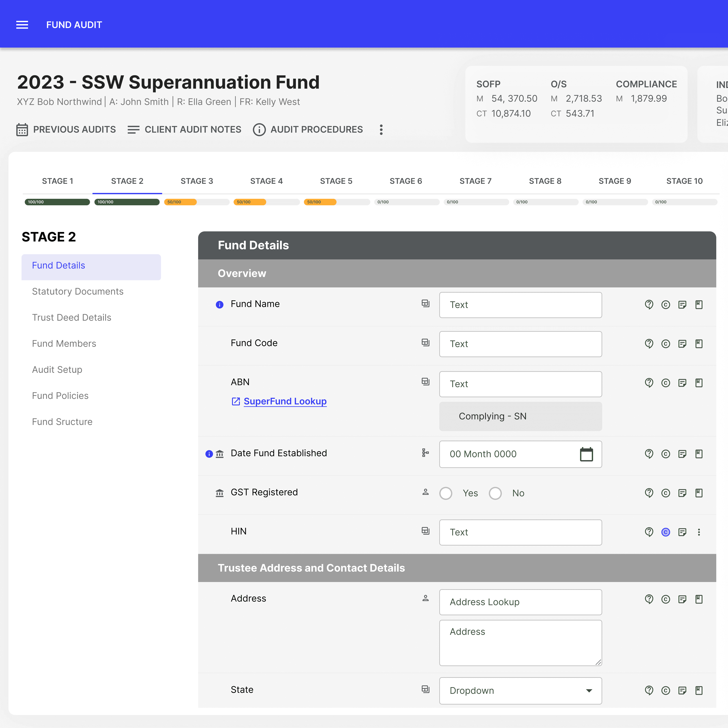Switch to the Stage 1 tab

point(58,181)
